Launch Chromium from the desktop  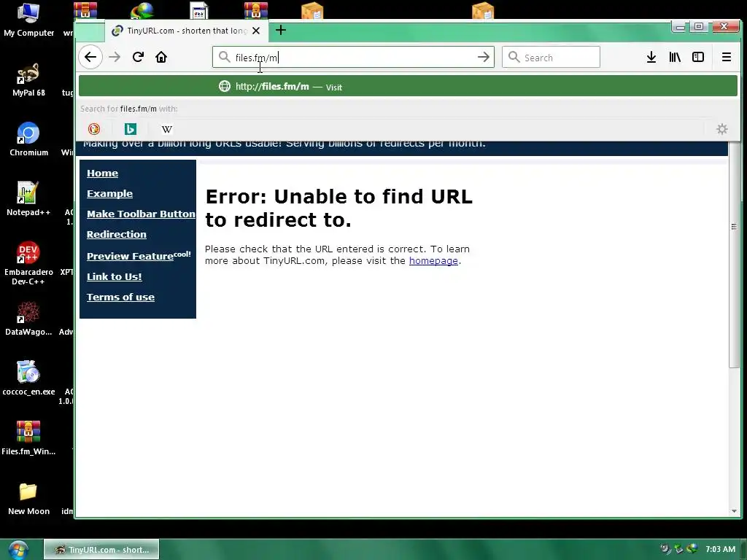(x=28, y=139)
